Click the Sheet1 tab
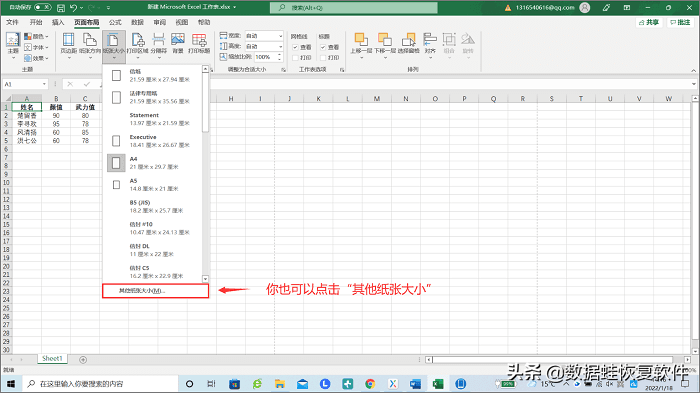The image size is (700, 393). click(x=52, y=359)
